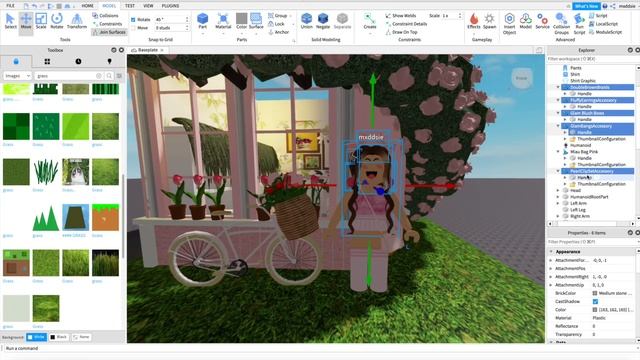This screenshot has height=360, width=640.
Task: Choose the Rotate tool
Action: pos(57,21)
